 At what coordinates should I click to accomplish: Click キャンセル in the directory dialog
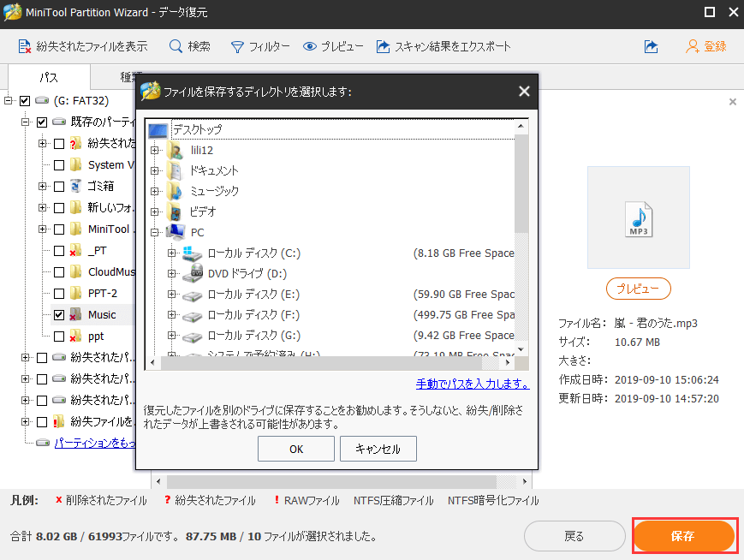(x=378, y=449)
